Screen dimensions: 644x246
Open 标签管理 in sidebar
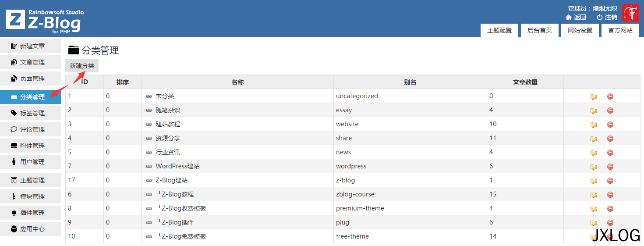[x=30, y=113]
